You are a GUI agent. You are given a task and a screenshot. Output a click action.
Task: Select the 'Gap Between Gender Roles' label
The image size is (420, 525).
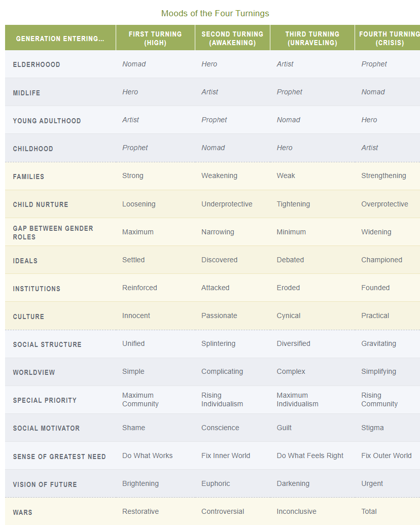[x=53, y=233]
